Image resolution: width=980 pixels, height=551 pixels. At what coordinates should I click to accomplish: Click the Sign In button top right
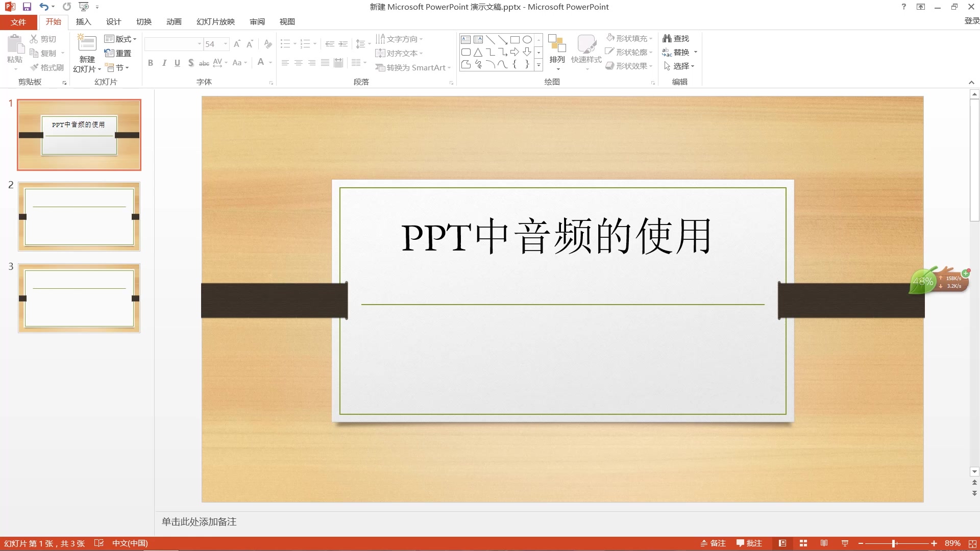971,21
